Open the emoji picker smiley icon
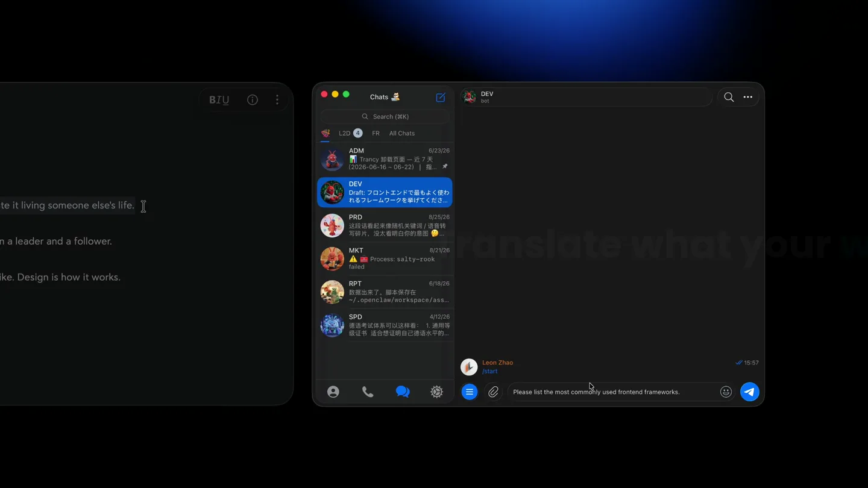868x488 pixels. point(726,392)
